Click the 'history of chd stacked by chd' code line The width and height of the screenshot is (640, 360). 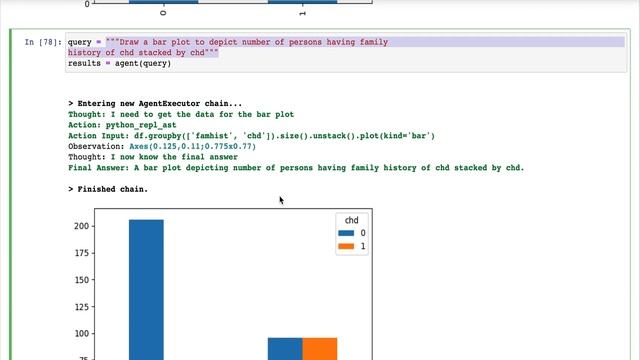click(x=143, y=53)
